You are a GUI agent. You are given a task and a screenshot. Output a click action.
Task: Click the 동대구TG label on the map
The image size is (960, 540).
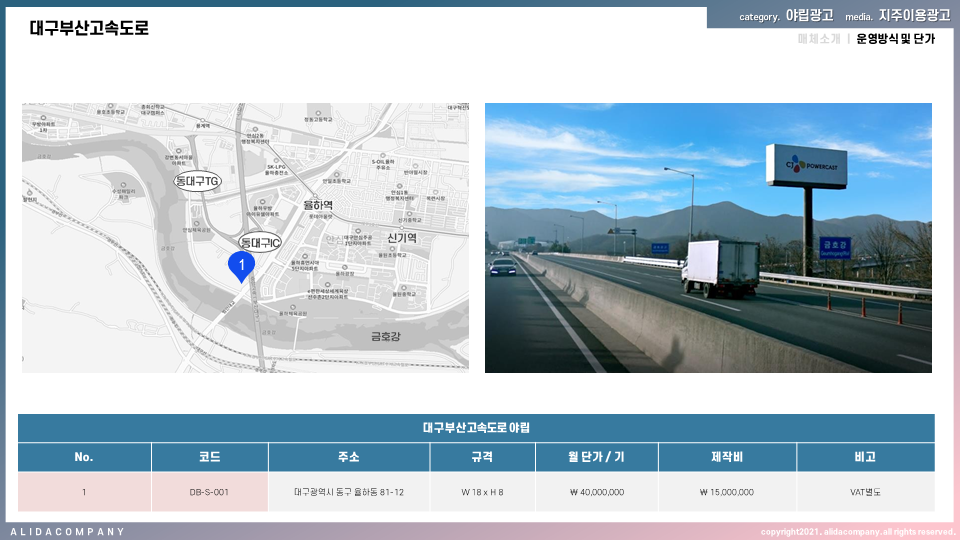coord(198,180)
